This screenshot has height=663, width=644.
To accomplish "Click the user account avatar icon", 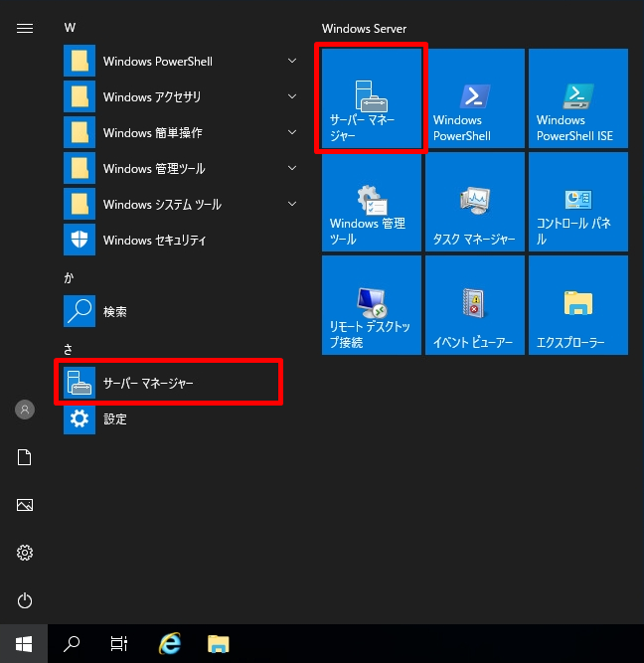I will tap(25, 410).
